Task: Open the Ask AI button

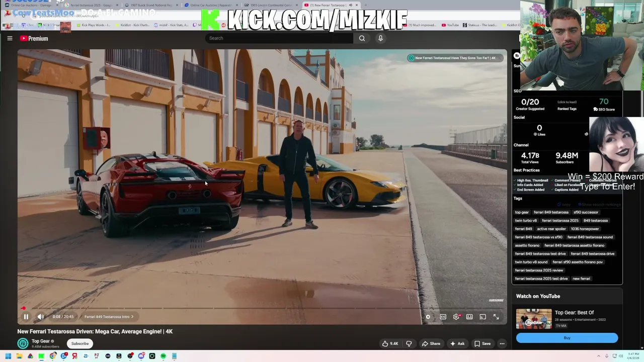Action: pyautogui.click(x=457, y=344)
